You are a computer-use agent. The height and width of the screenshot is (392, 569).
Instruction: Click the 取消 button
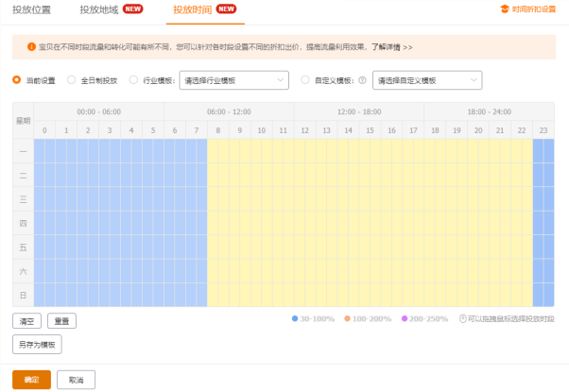pos(77,380)
